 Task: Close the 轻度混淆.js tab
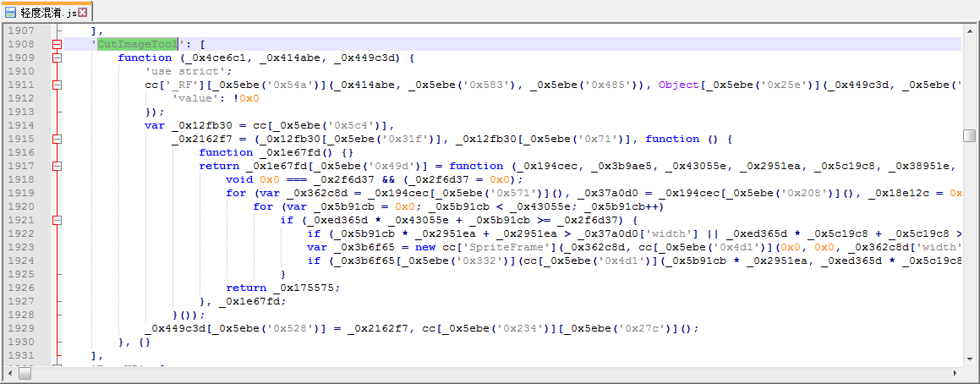click(x=82, y=11)
